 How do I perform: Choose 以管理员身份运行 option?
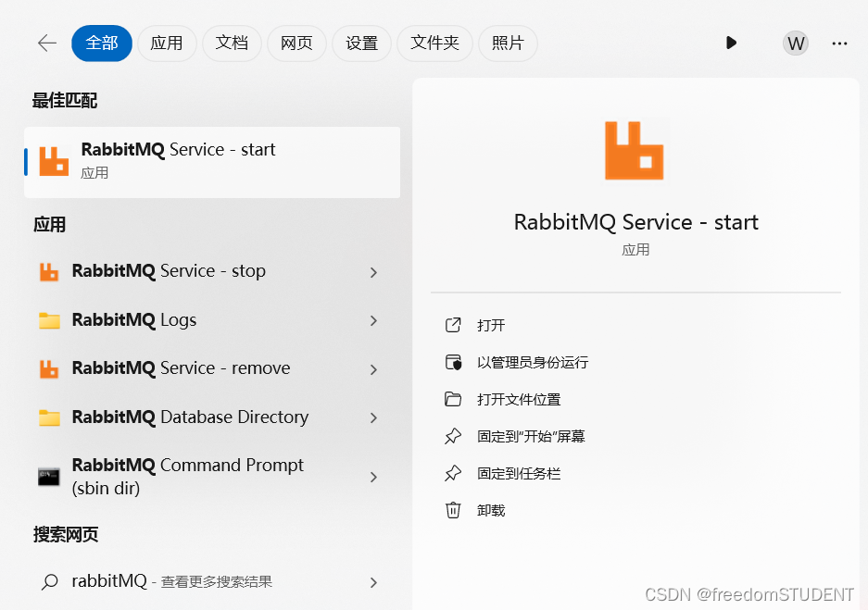click(x=532, y=363)
